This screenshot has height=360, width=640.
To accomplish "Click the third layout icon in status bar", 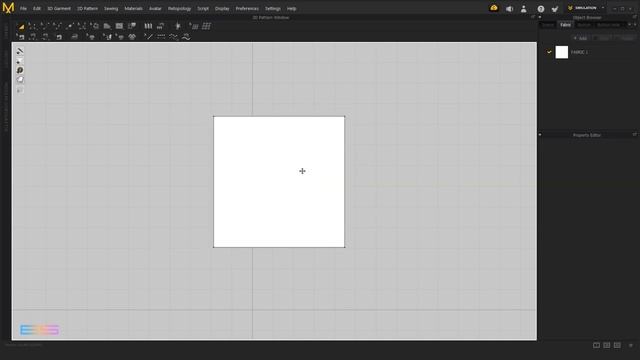I will tap(617, 345).
